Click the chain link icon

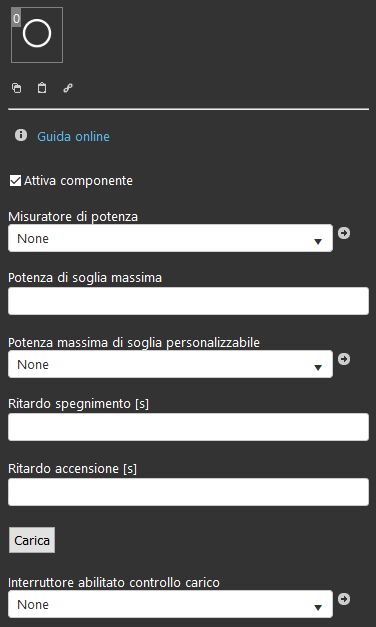click(68, 88)
